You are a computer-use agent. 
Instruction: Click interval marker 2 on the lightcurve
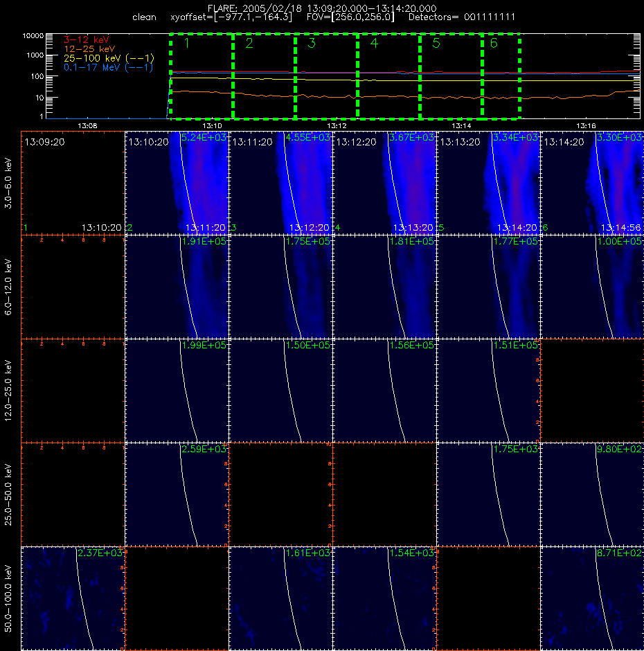coord(249,43)
